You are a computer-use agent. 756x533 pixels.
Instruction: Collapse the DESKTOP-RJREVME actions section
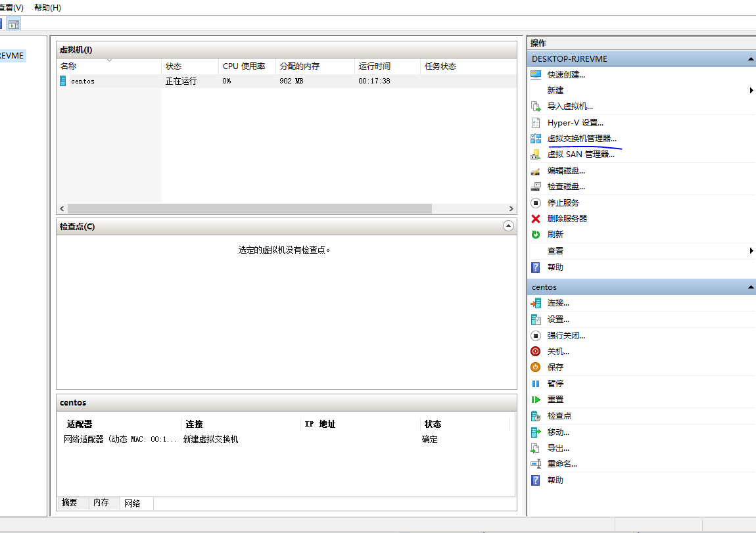[x=751, y=58]
